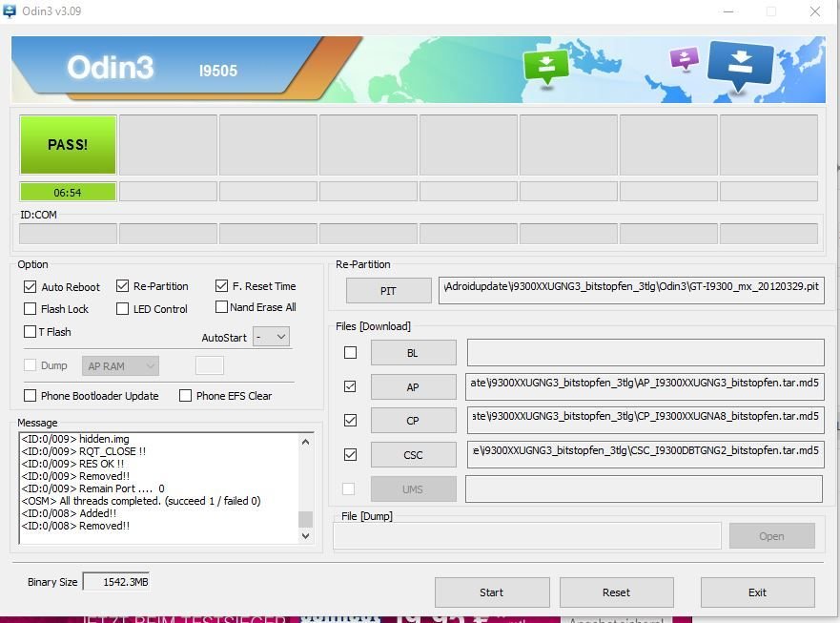Click the message log scroll down arrow
Viewport: 840px width, 623px height.
pos(305,535)
